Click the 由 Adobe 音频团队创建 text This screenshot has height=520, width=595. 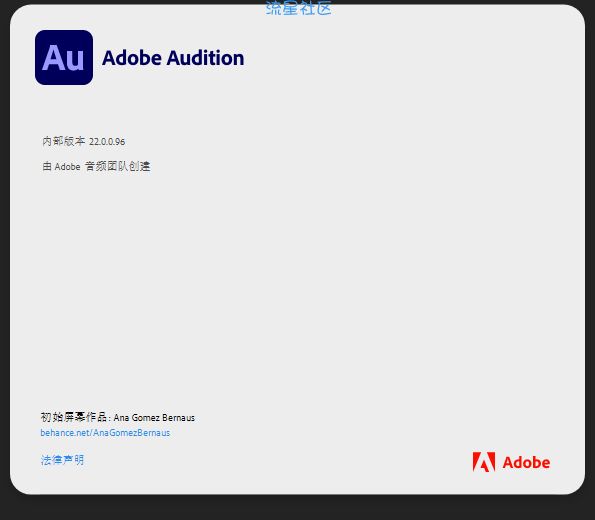[x=96, y=166]
